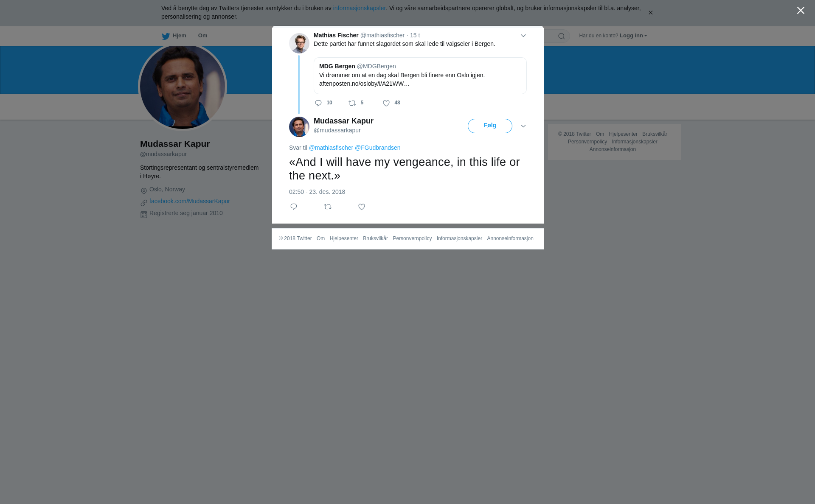815x504 pixels.
Task: Open the @mathiasfischer mention link
Action: pos(331,148)
